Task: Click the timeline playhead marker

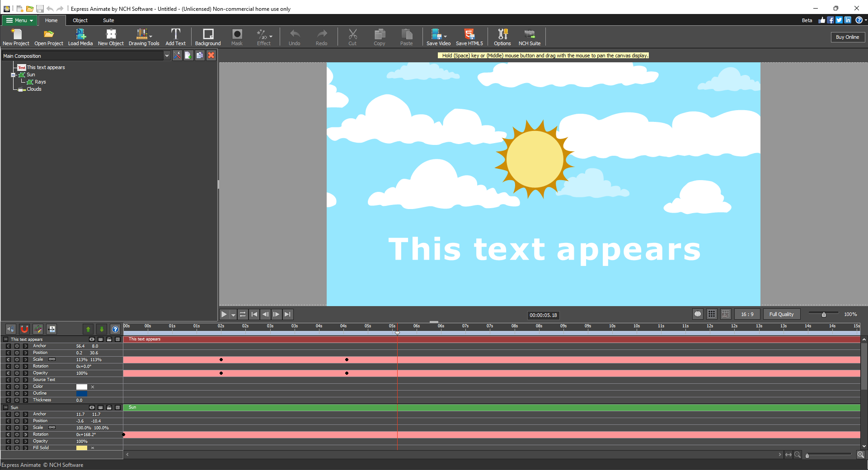Action: tap(397, 333)
